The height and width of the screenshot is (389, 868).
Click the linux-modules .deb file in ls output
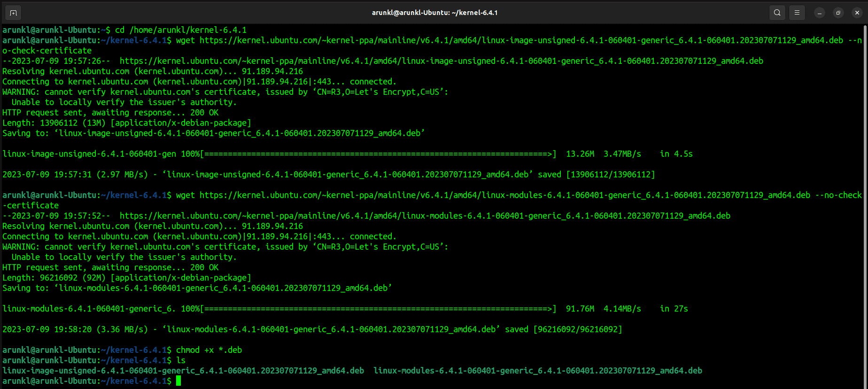tap(538, 371)
